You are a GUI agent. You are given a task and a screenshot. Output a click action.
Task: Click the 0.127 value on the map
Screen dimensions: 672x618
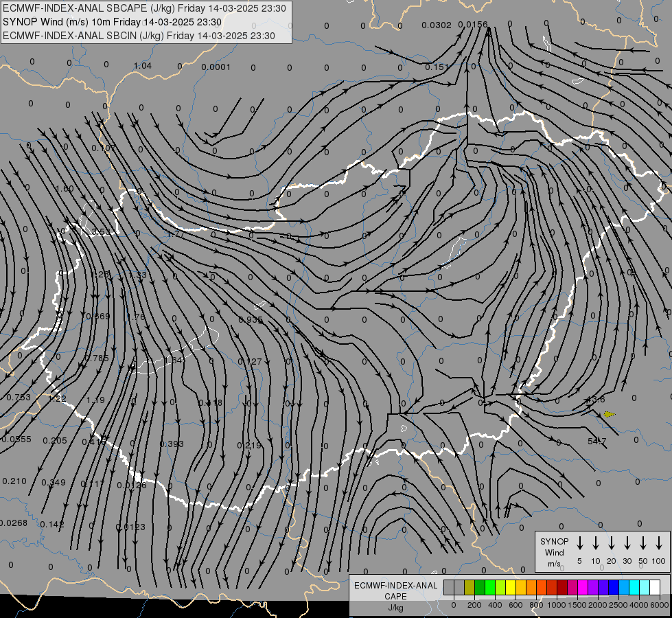point(249,362)
